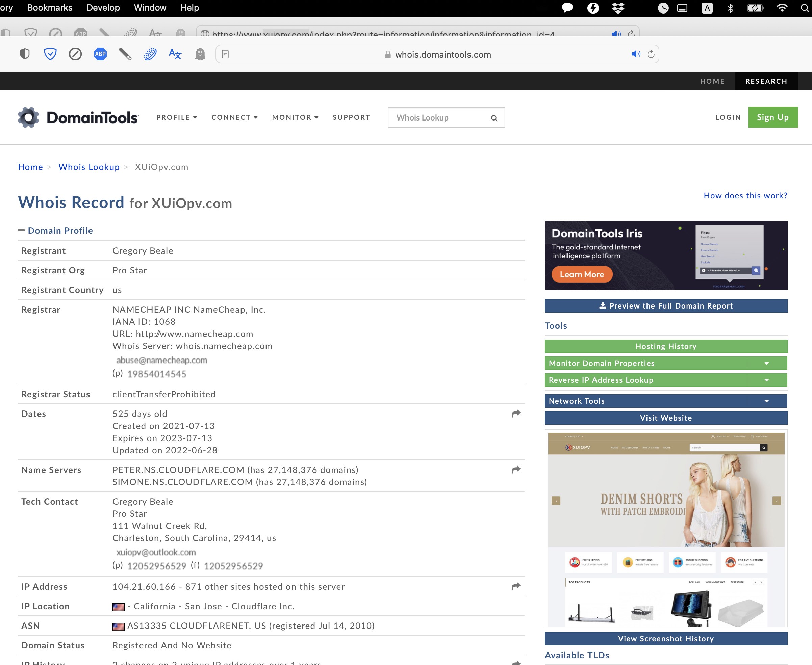
Task: Reload whois.domaintools.com page
Action: coord(651,54)
